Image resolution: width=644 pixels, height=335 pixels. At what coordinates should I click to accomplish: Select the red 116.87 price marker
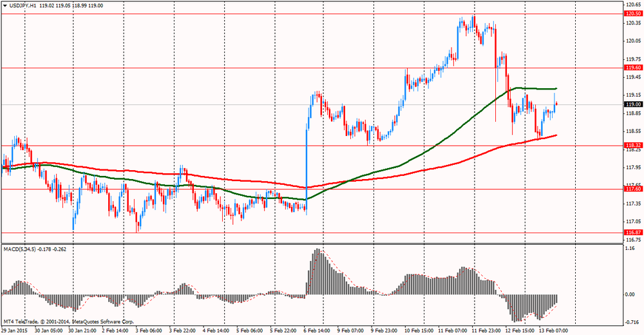[x=632, y=232]
